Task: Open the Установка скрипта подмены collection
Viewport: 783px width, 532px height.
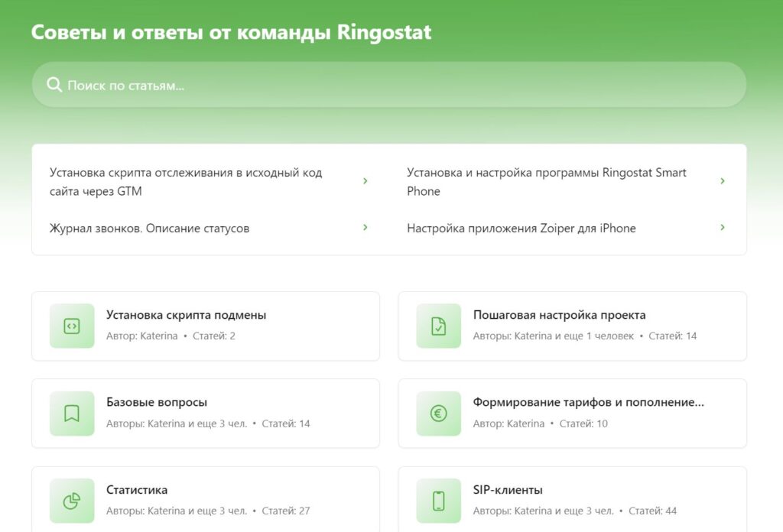Action: [x=206, y=326]
